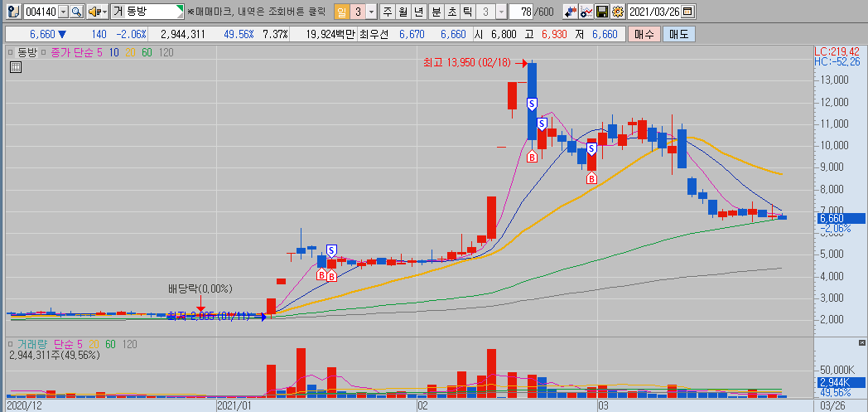Open chart settings gear icon
The image size is (868, 412).
[x=619, y=11]
